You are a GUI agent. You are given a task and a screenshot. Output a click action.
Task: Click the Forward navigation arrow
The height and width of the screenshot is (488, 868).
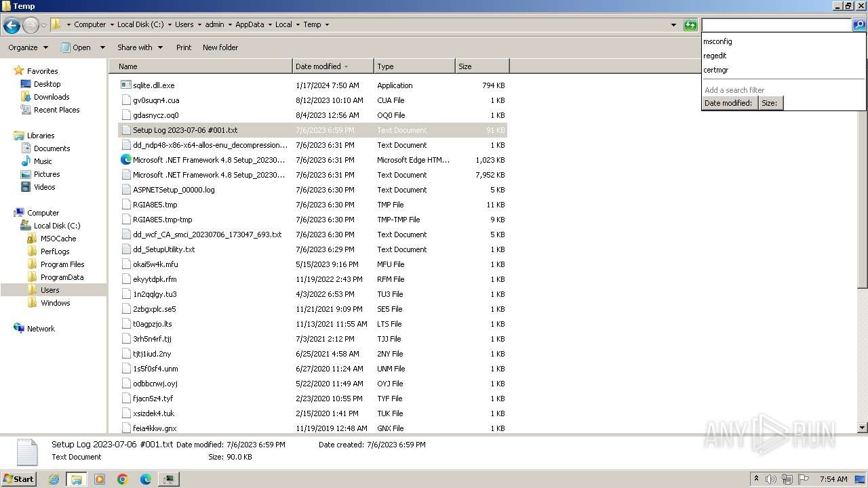31,25
